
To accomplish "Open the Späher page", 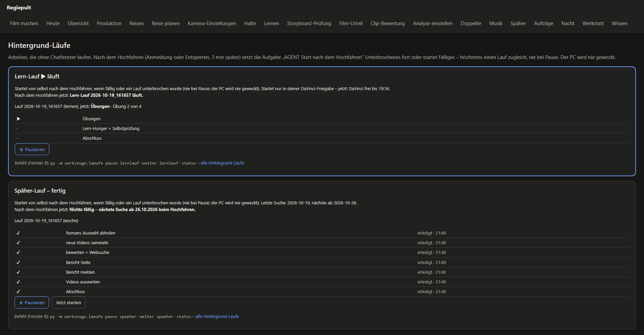I will click(518, 23).
